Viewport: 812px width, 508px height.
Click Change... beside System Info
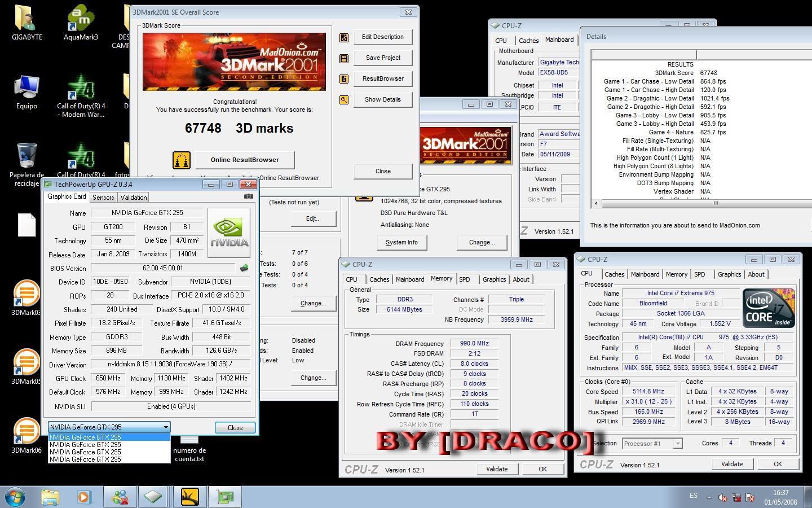tap(482, 243)
